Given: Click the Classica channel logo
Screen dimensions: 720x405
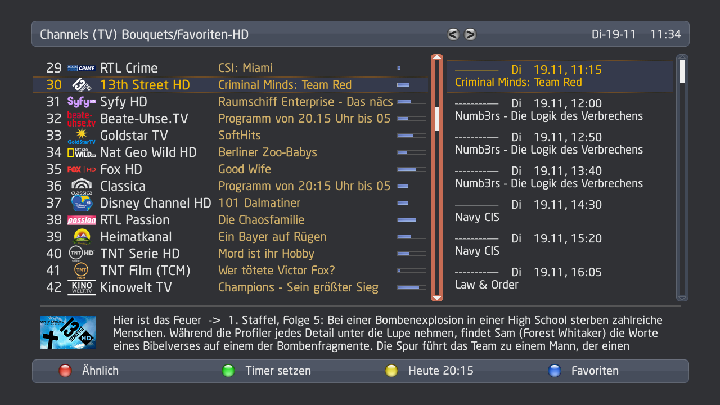Looking at the screenshot, I should click(x=81, y=186).
